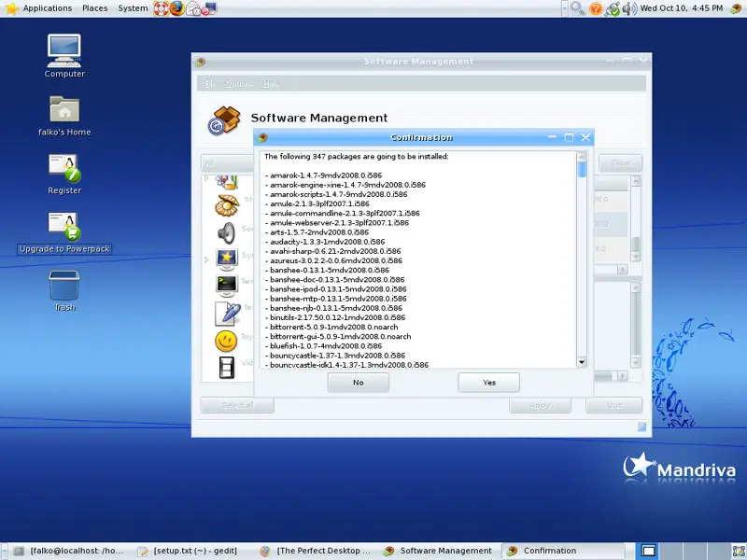Click the star icon beside Applications

pyautogui.click(x=11, y=8)
